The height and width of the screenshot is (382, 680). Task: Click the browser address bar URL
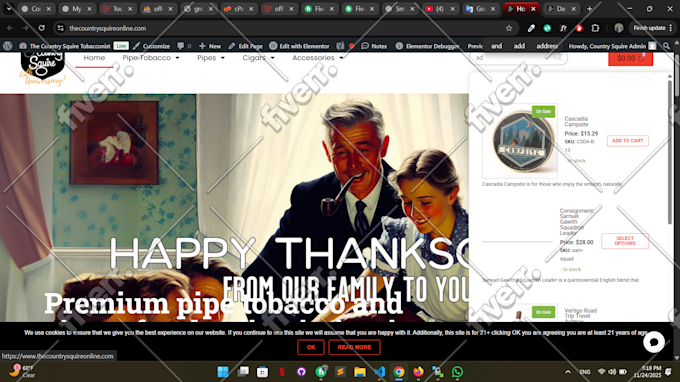(x=108, y=28)
